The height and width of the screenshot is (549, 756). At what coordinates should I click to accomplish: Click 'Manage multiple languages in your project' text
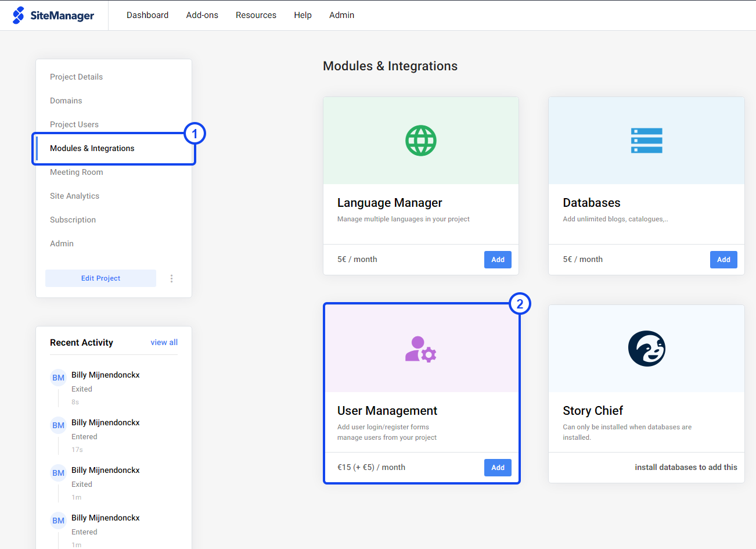point(404,219)
